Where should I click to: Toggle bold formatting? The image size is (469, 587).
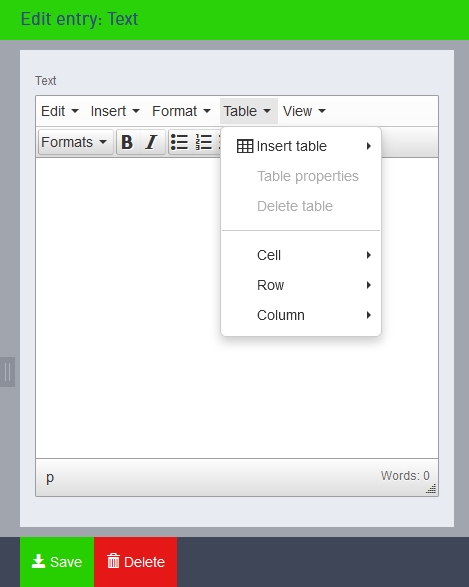point(127,142)
